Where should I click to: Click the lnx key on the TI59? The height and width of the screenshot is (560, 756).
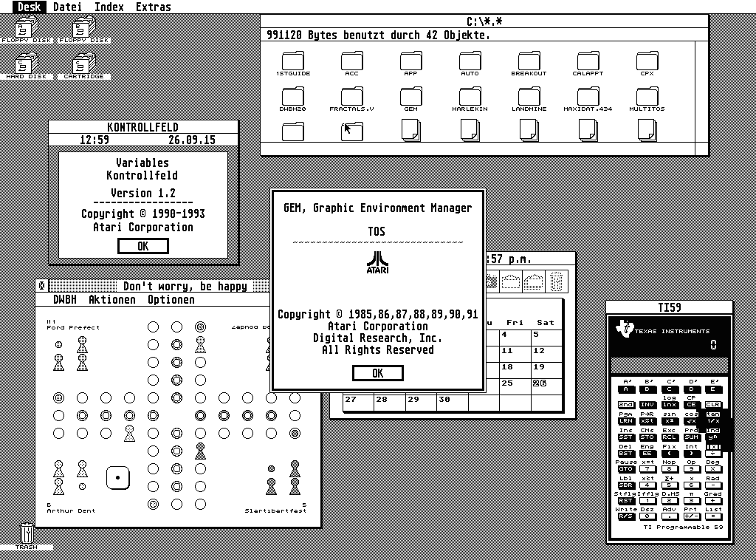(x=669, y=405)
